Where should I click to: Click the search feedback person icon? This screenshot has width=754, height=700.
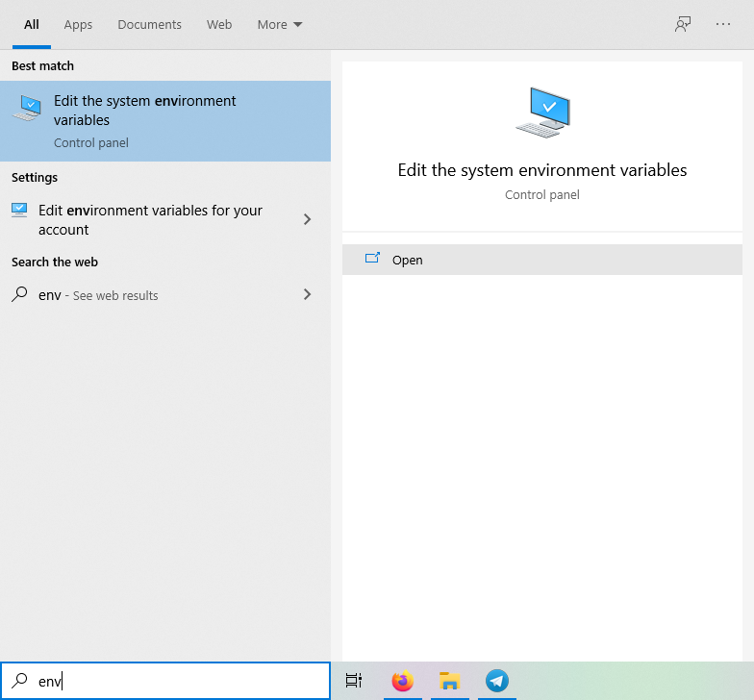[683, 24]
